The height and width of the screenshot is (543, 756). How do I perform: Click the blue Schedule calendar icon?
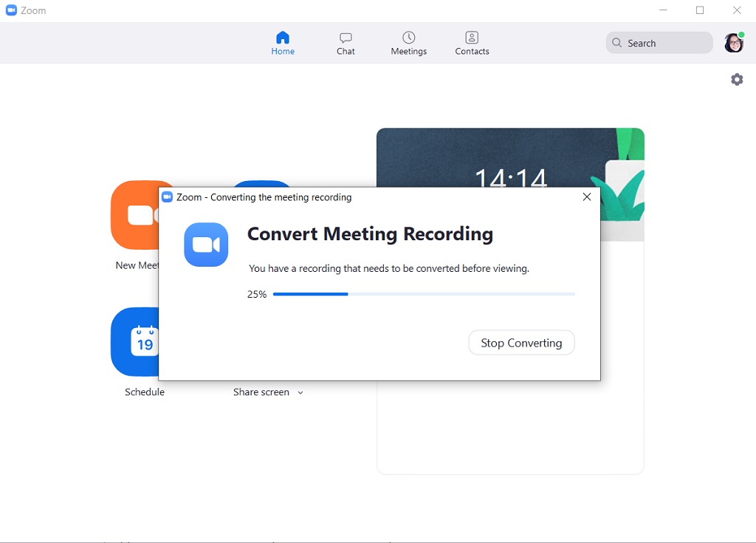coord(134,342)
